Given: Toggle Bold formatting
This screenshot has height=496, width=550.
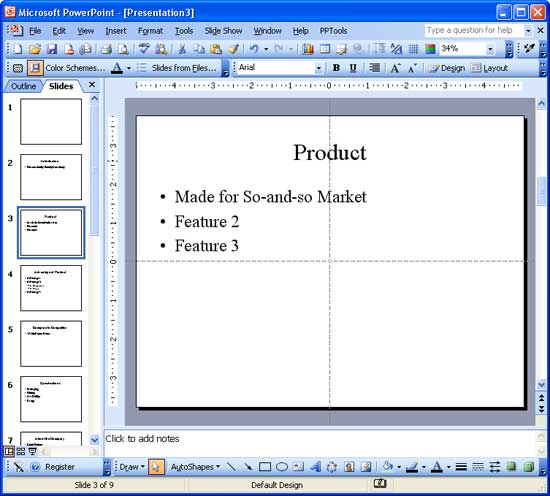Looking at the screenshot, I should [x=336, y=68].
